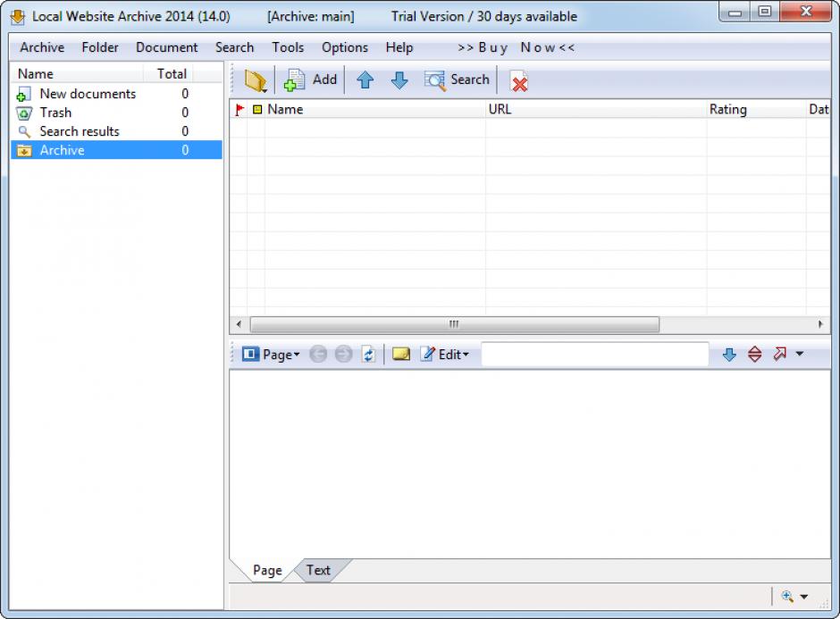Open the Folder menu
This screenshot has height=619, width=840.
pyautogui.click(x=100, y=47)
